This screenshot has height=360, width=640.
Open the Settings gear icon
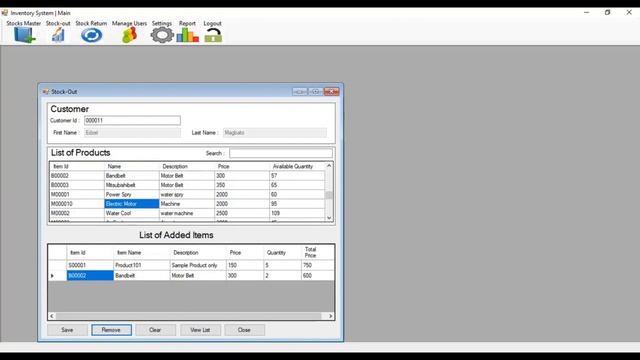coord(162,35)
